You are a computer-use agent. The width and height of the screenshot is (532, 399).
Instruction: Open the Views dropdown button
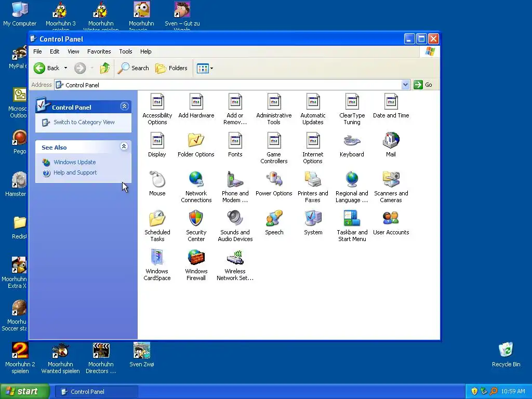click(205, 68)
